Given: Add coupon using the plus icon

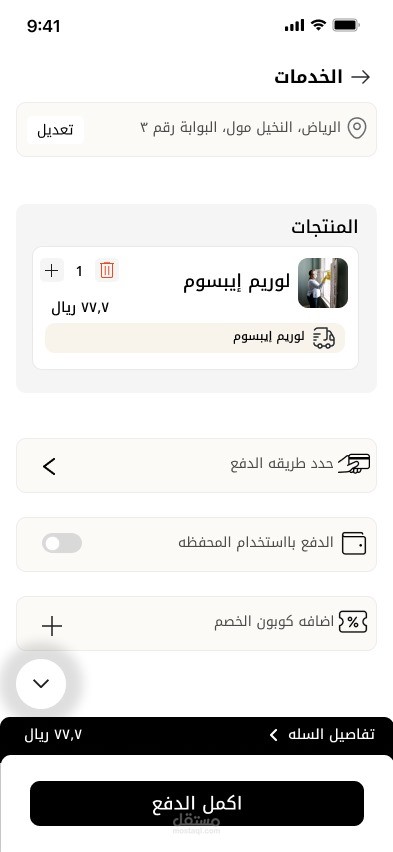Looking at the screenshot, I should [x=52, y=626].
